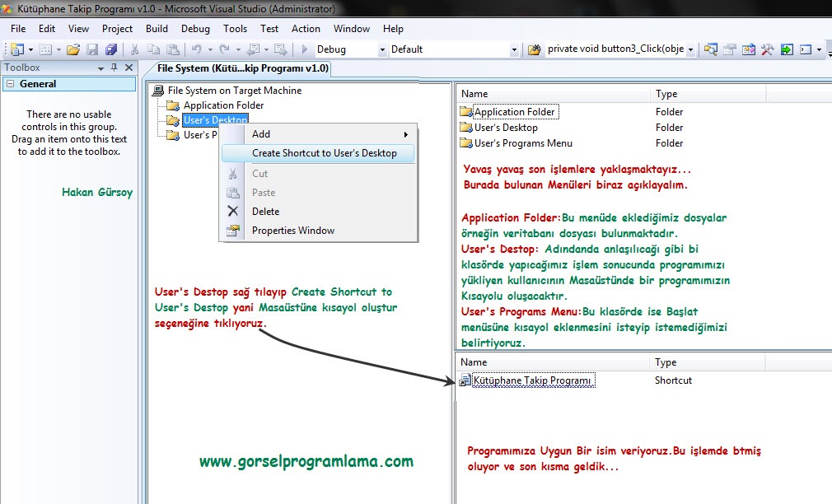Open the Tools menu
Viewport: 832px width, 504px height.
point(235,29)
